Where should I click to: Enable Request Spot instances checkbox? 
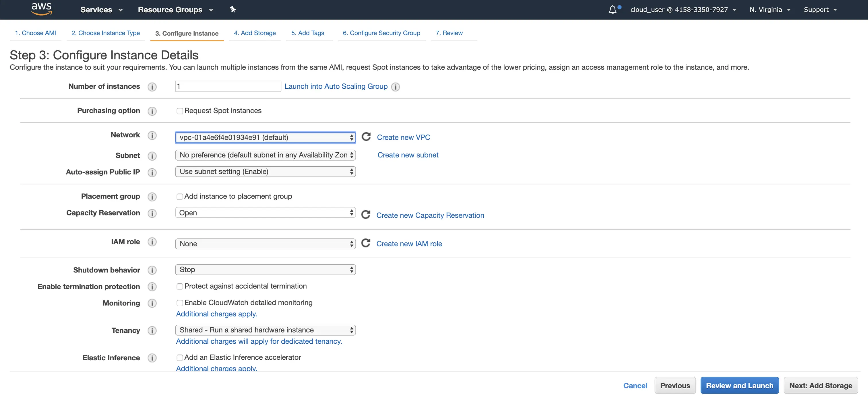[x=180, y=111]
